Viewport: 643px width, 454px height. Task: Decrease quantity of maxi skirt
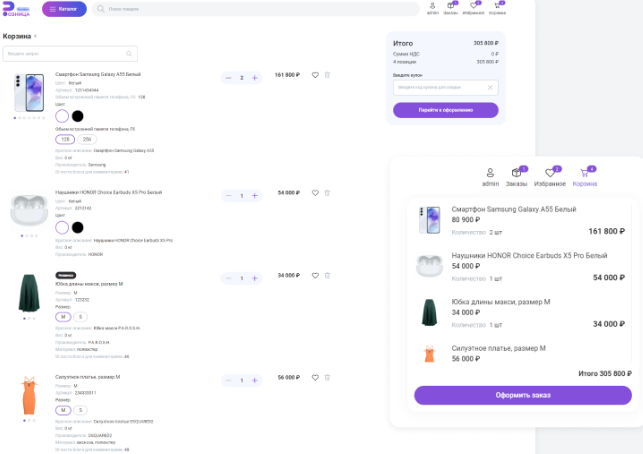click(228, 278)
